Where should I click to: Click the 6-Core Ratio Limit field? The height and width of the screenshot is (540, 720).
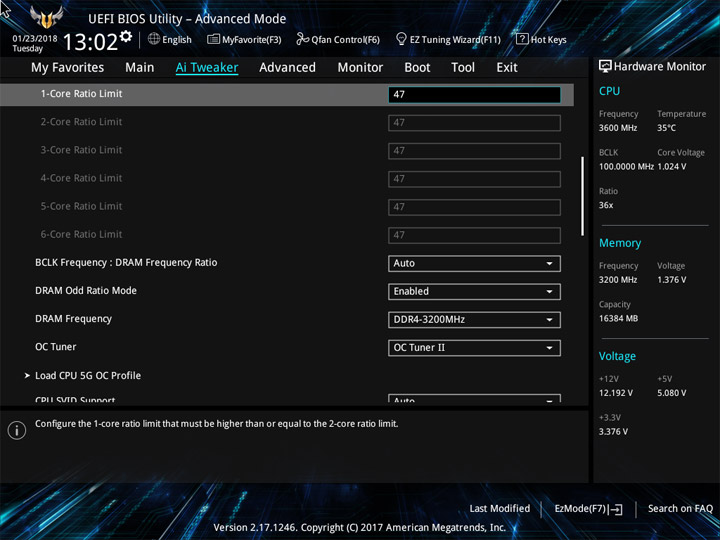[474, 235]
